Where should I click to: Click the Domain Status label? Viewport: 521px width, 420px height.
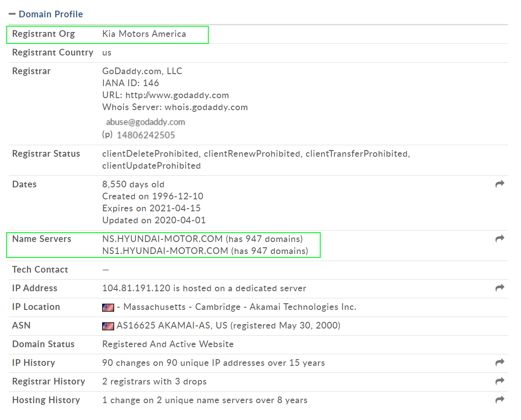[44, 344]
